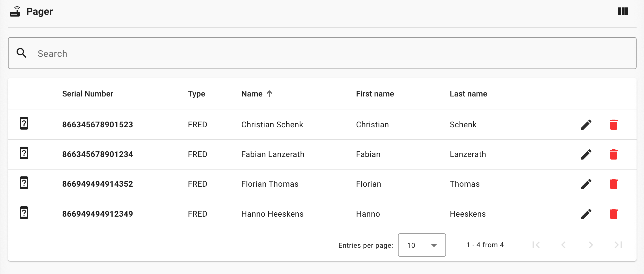The width and height of the screenshot is (644, 274).
Task: Delete the Hanno Heeskens pager
Action: coord(613,214)
